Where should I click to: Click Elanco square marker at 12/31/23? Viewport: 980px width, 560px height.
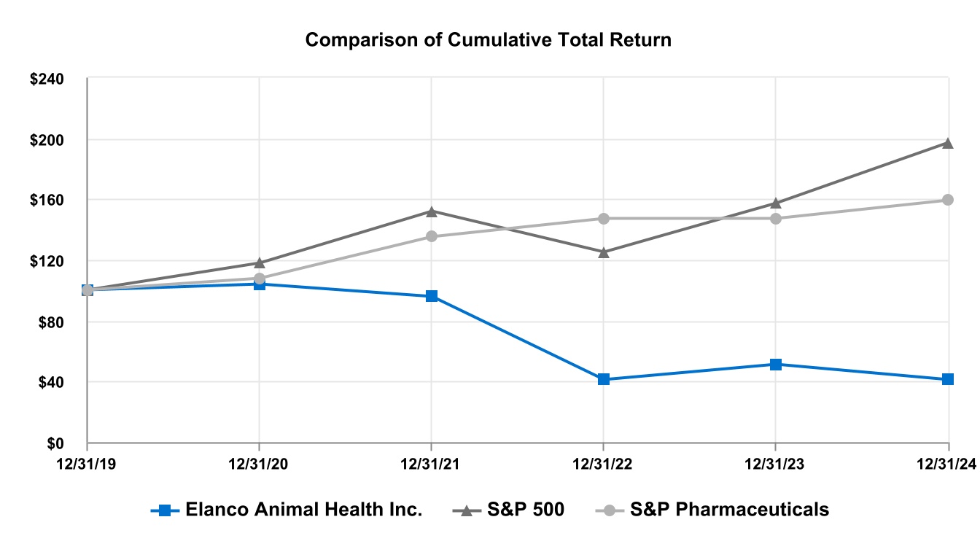775,364
